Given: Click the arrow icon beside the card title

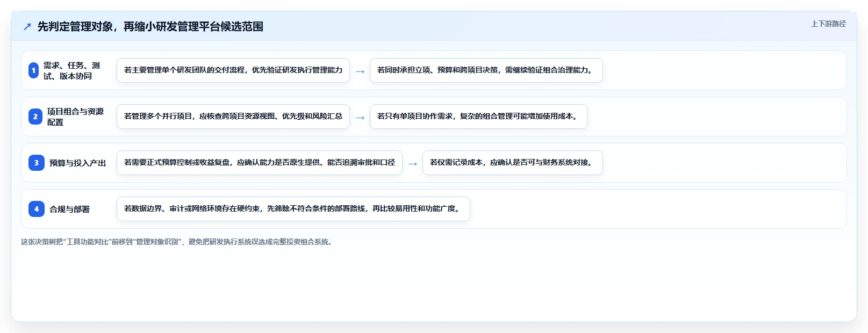Looking at the screenshot, I should [x=27, y=26].
